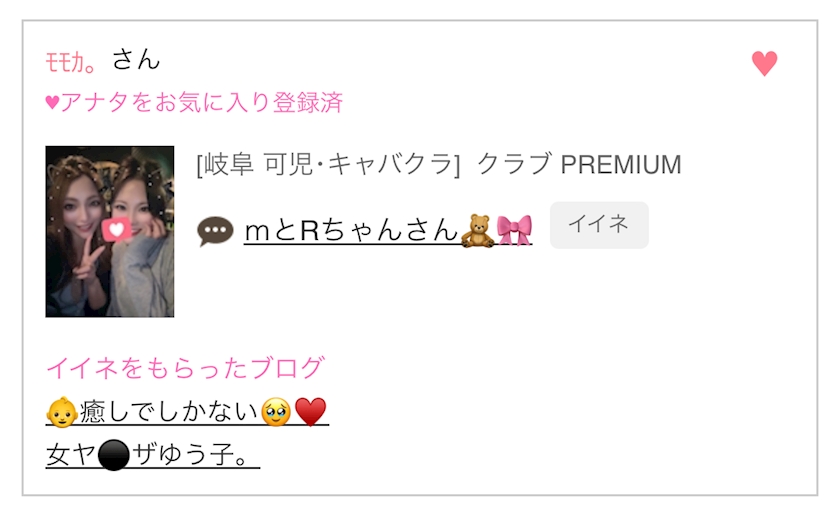Click the アナタをお気に入り登録済 status text

[201, 102]
